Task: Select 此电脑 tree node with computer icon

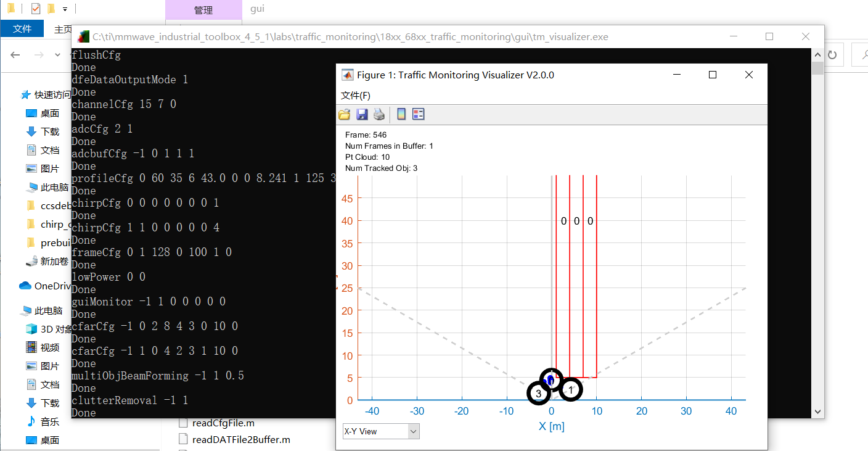Action: (41, 310)
